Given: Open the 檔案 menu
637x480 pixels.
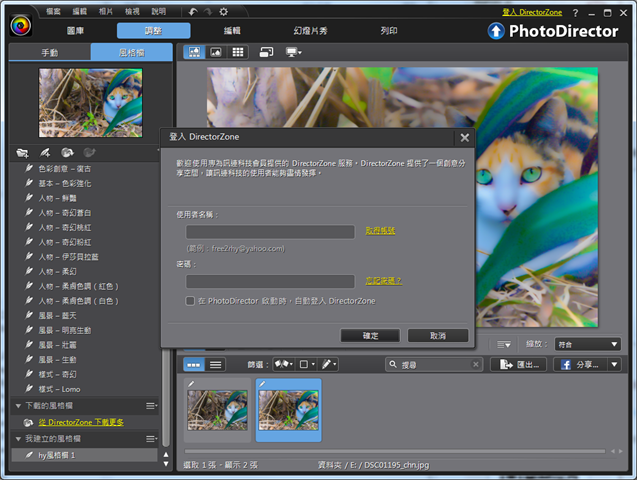Looking at the screenshot, I should coord(53,11).
